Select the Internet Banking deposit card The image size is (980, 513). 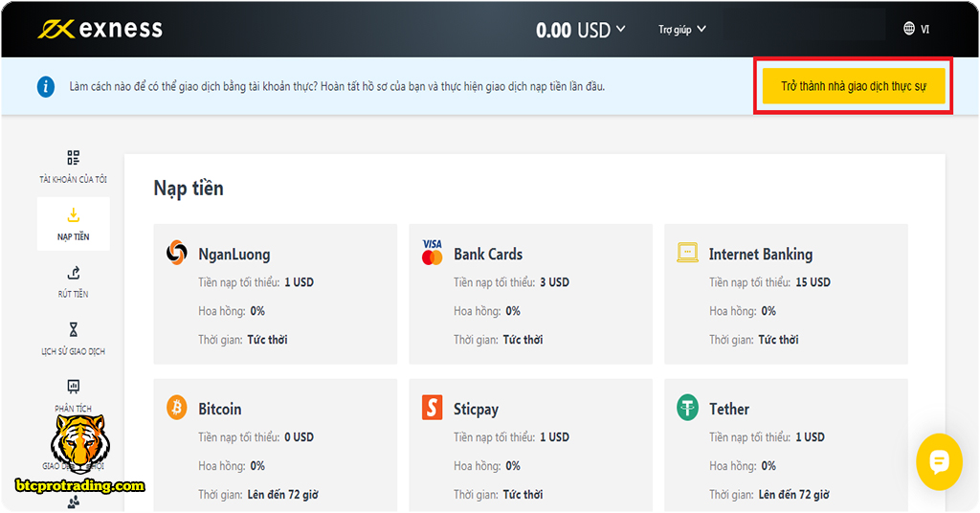click(x=786, y=294)
